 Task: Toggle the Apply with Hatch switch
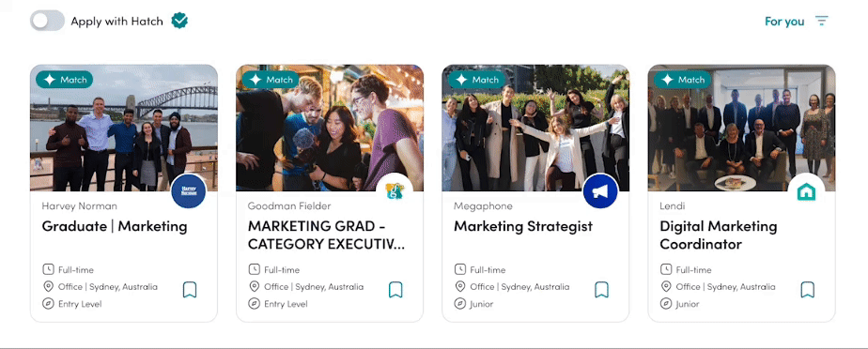pyautogui.click(x=47, y=21)
